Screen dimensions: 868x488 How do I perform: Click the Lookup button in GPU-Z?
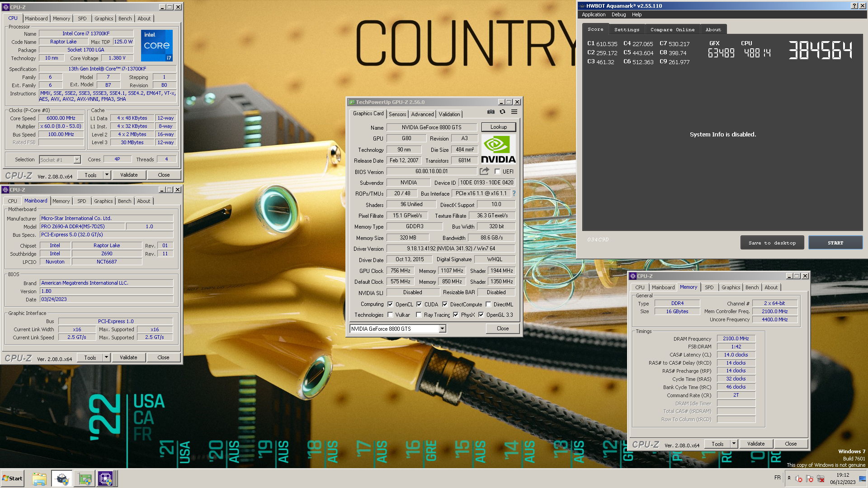pos(498,127)
